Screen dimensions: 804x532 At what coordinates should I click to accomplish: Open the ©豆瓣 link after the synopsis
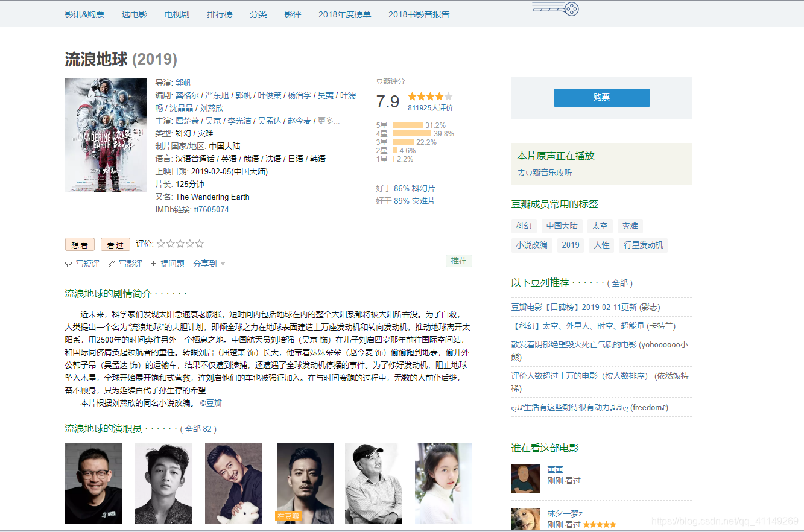click(211, 403)
